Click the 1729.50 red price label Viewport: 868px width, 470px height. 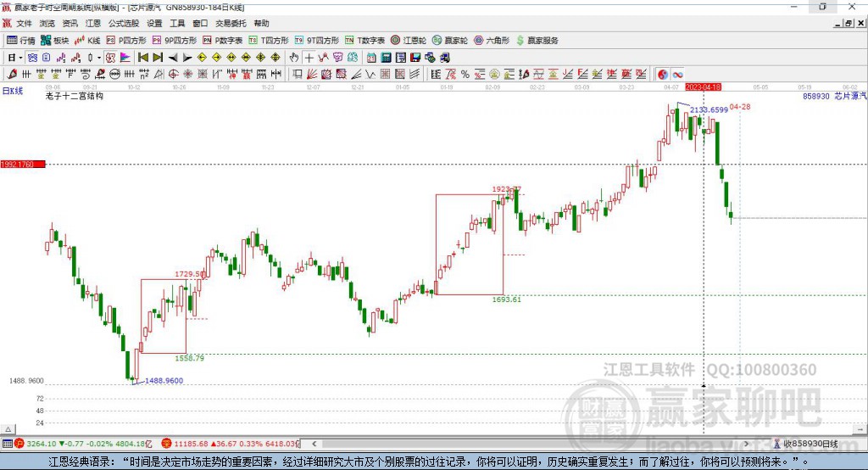[x=189, y=274]
